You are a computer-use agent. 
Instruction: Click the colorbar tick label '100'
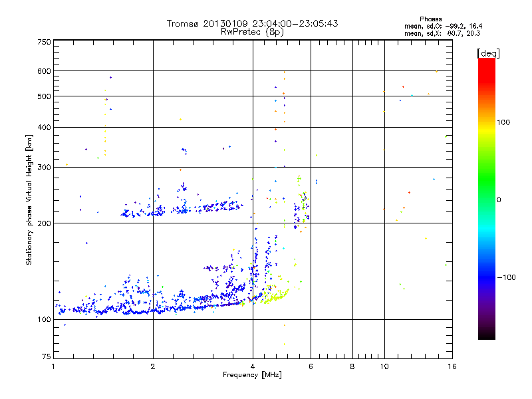click(x=503, y=122)
